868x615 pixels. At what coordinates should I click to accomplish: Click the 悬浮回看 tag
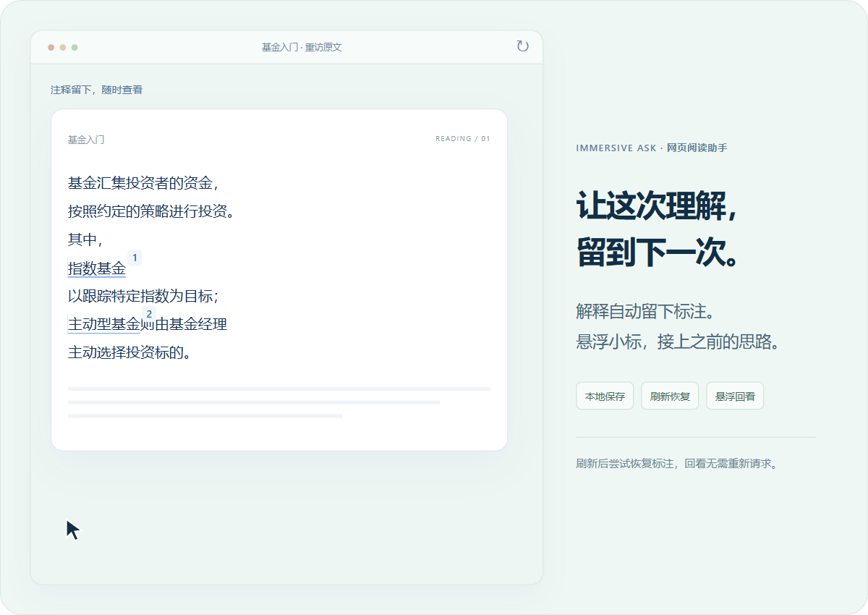[x=735, y=396]
